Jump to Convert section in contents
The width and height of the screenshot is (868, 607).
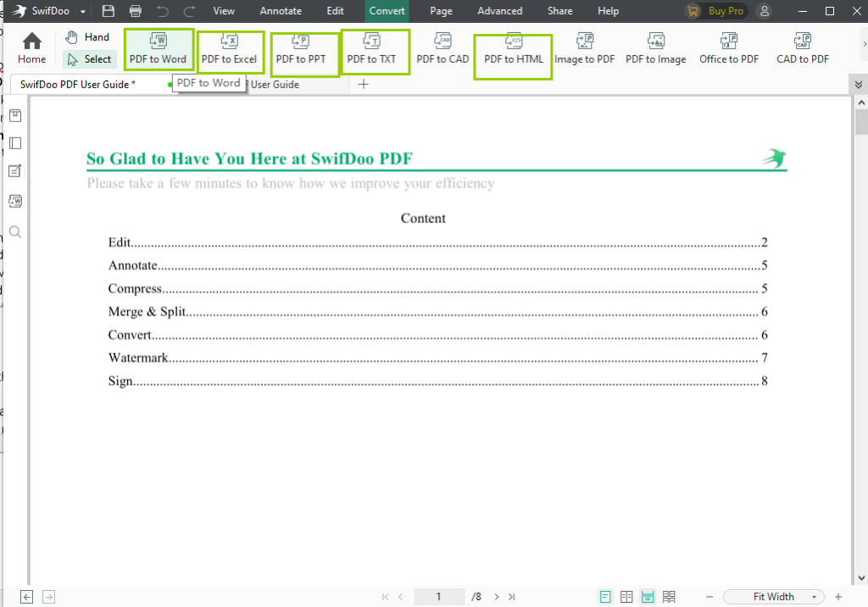(x=437, y=335)
